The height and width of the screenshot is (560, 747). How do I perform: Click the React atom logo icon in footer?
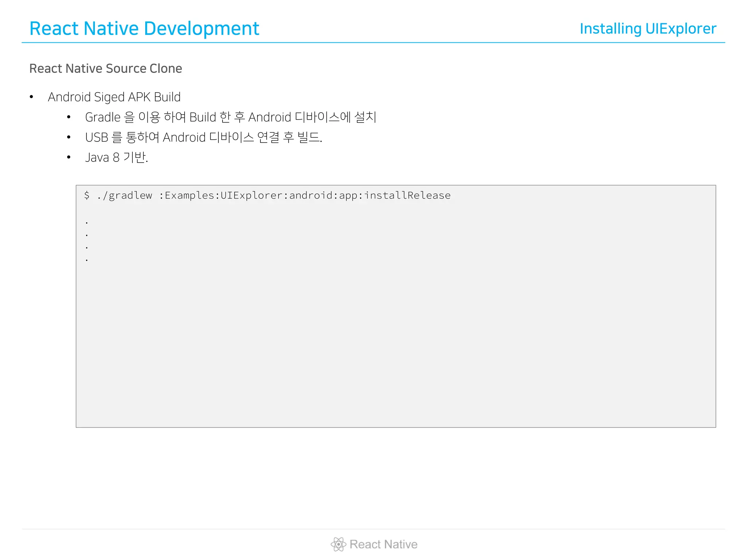coord(338,544)
